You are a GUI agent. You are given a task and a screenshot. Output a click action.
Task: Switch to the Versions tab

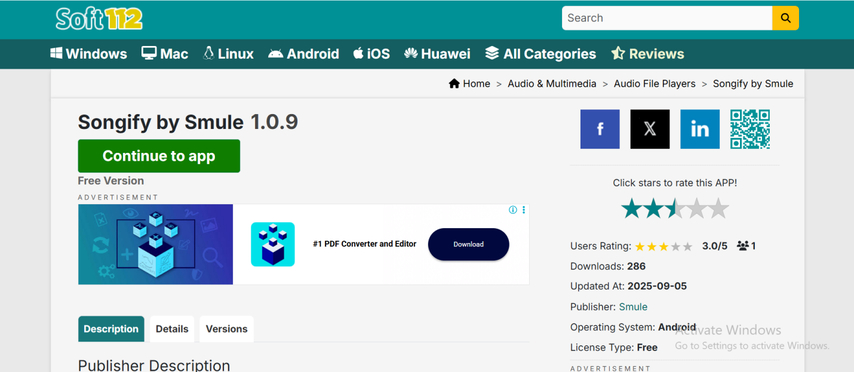[227, 329]
